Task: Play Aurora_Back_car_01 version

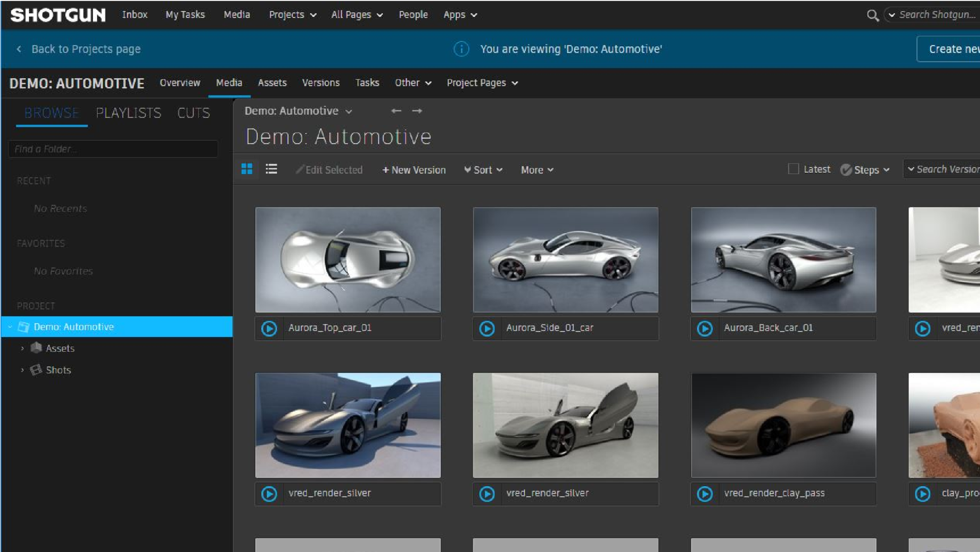Action: 705,328
